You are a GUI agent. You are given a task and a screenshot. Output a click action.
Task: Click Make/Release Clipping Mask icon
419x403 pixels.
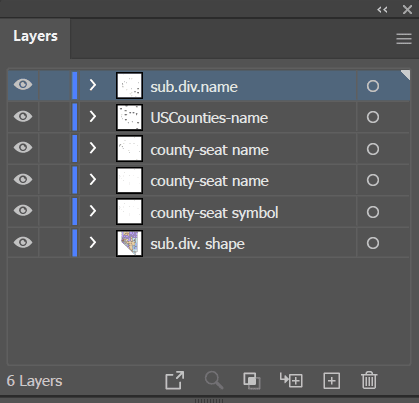point(252,380)
